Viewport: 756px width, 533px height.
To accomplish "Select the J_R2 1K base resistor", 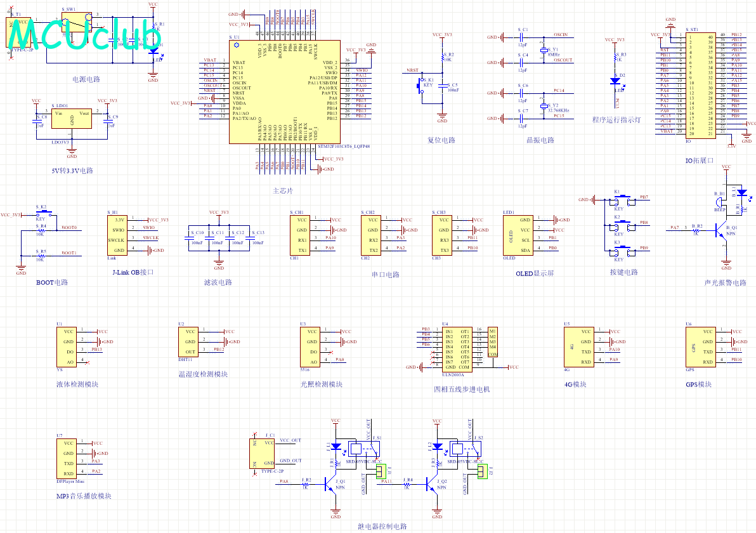I will [306, 484].
